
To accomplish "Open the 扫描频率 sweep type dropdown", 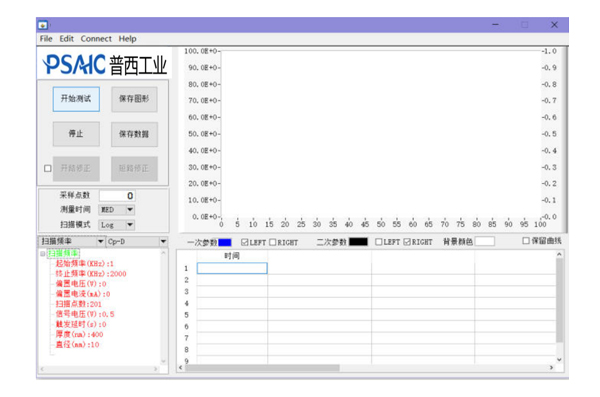I will click(x=100, y=242).
